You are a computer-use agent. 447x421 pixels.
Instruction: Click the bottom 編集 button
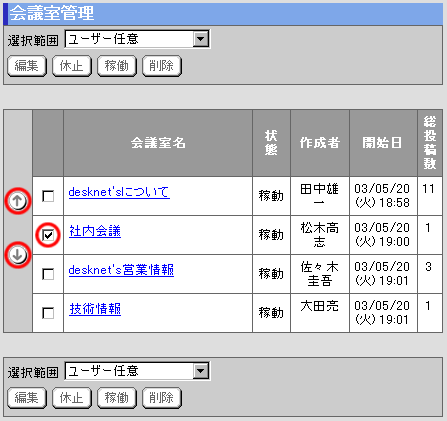[27, 398]
